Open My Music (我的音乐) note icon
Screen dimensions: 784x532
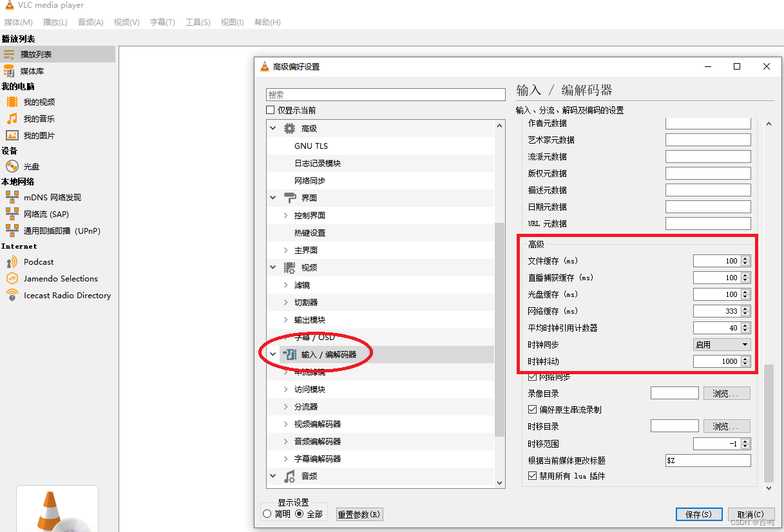[12, 119]
